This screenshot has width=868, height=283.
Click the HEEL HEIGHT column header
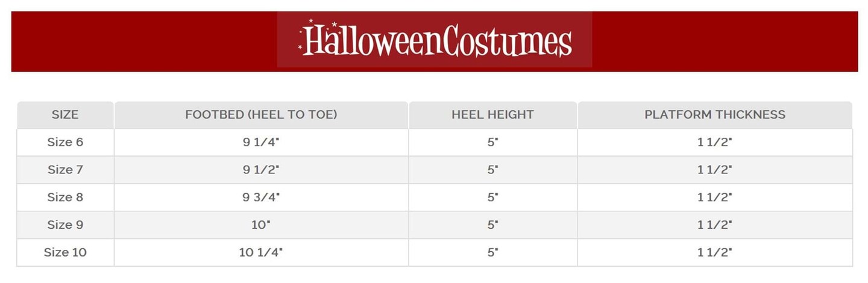[x=492, y=114]
